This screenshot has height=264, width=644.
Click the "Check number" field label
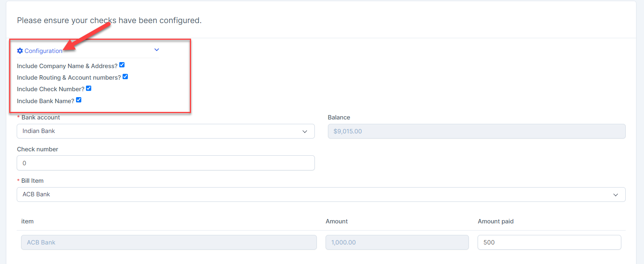click(x=37, y=149)
